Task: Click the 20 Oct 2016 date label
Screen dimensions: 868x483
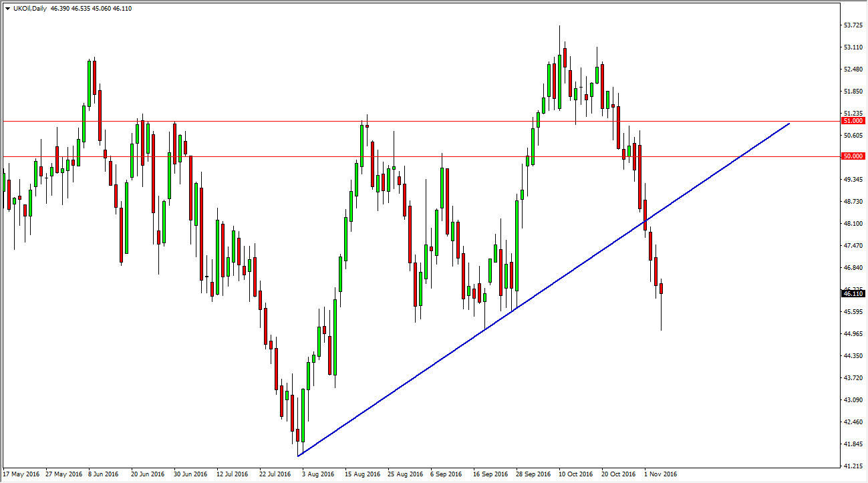Action: [x=618, y=474]
